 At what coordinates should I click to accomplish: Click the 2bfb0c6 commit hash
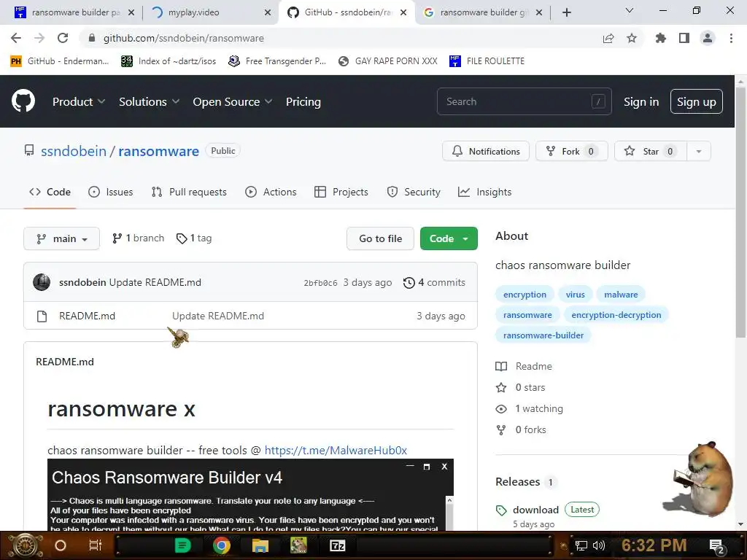(321, 283)
